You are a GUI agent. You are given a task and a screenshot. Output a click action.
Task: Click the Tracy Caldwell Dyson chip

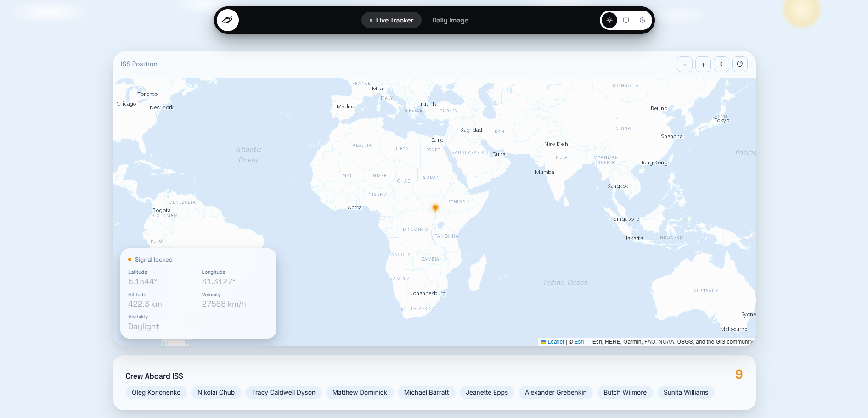coord(283,393)
